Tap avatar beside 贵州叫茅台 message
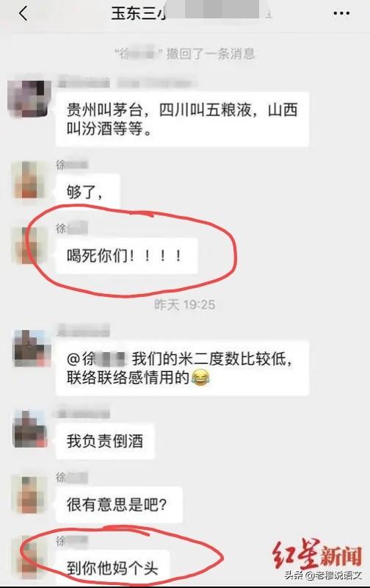 pos(29,98)
